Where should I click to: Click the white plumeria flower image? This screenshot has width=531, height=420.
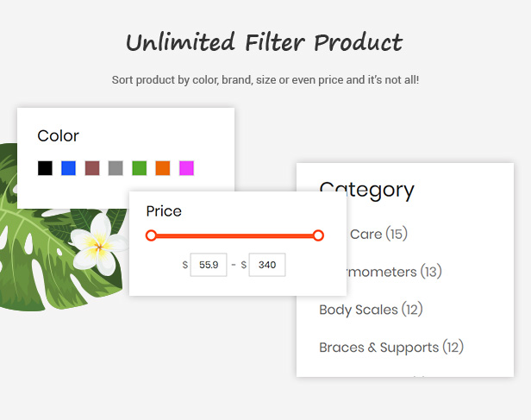tap(98, 245)
